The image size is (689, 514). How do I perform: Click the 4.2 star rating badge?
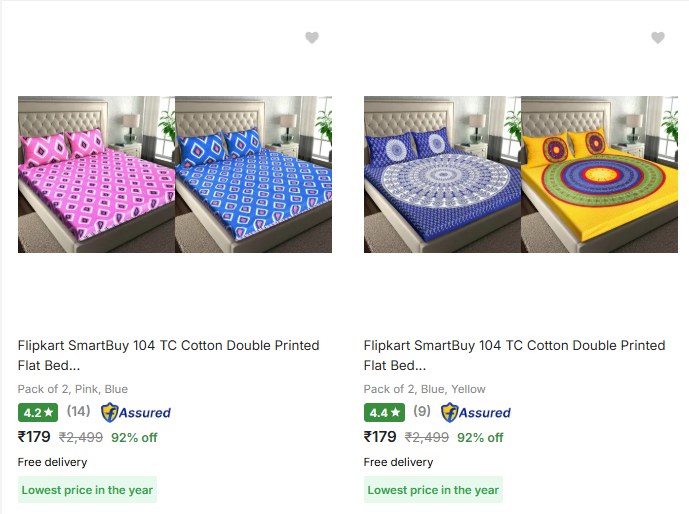(38, 412)
